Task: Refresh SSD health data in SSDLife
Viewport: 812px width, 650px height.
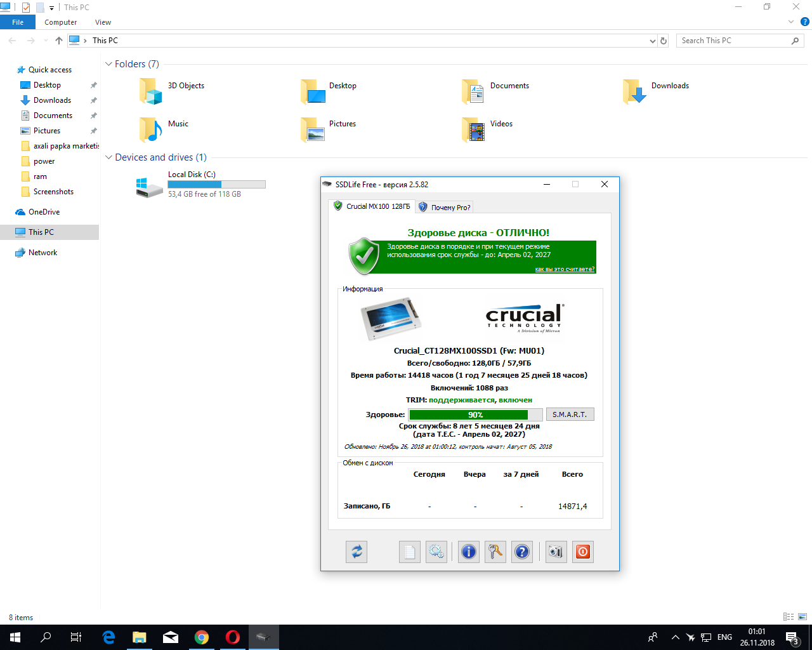Action: click(356, 552)
